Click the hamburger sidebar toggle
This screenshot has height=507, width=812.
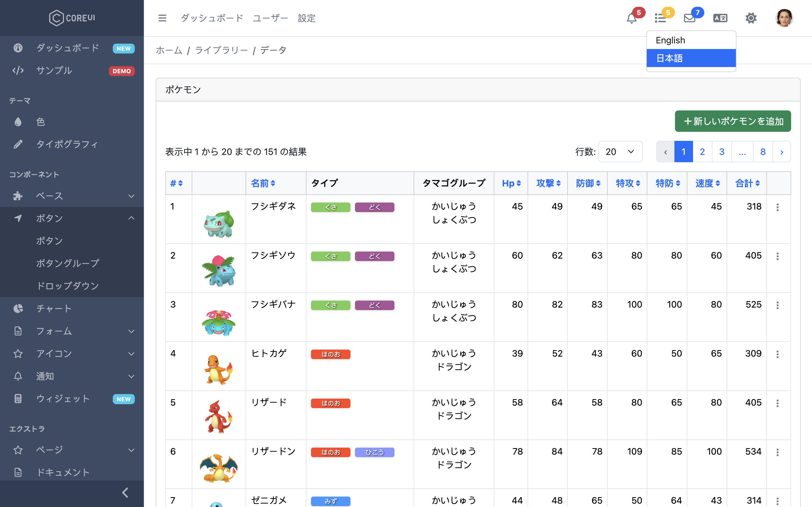pyautogui.click(x=162, y=18)
